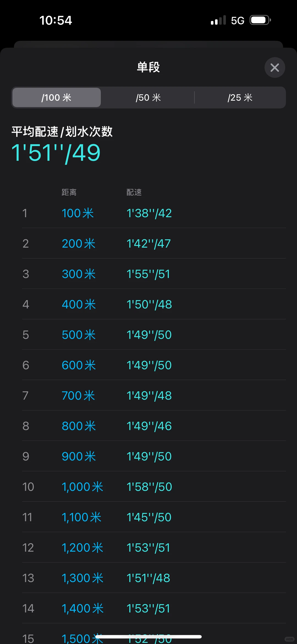Select the 100米 split row

click(x=154, y=213)
